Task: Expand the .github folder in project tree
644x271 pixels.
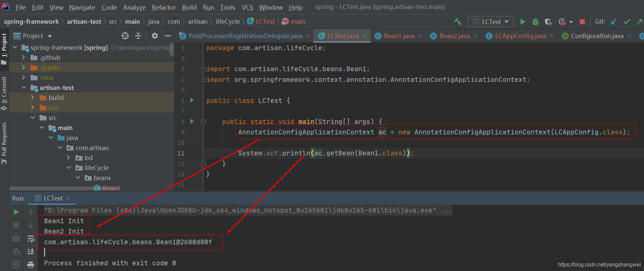Action: click(x=23, y=57)
